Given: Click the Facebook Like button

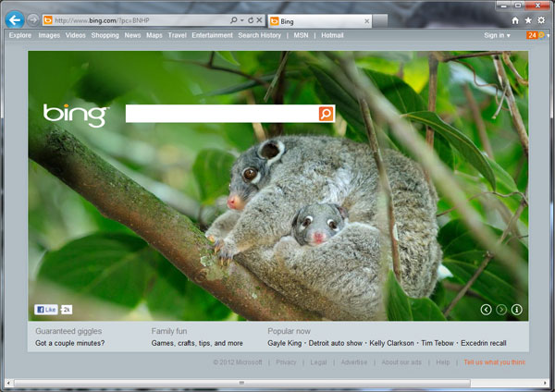Looking at the screenshot, I should pos(46,310).
